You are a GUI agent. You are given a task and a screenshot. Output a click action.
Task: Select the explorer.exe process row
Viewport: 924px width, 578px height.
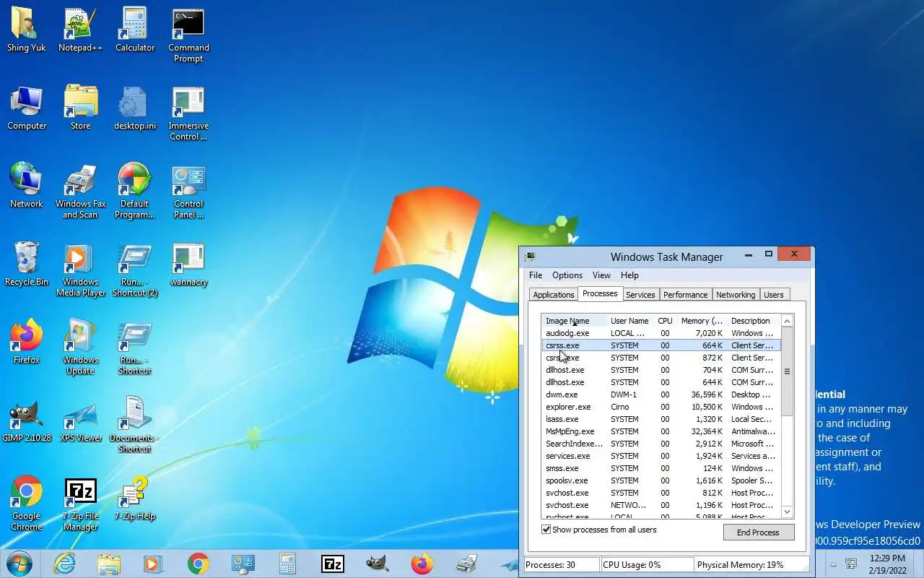pos(661,407)
